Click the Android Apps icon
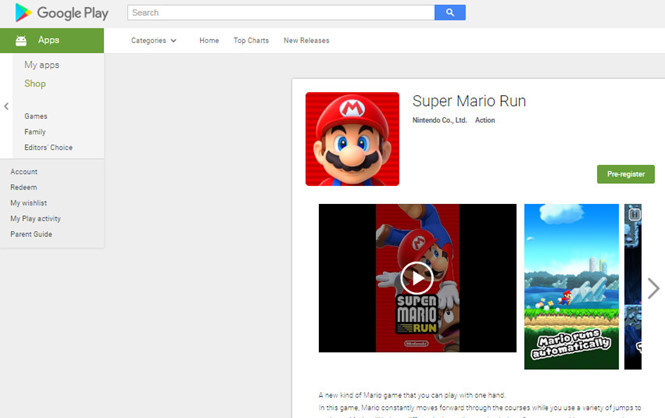This screenshot has height=418, width=665. click(x=21, y=41)
